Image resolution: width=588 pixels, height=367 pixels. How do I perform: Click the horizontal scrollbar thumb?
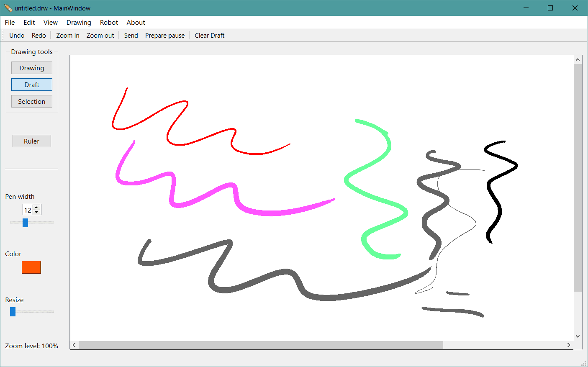tap(261, 345)
